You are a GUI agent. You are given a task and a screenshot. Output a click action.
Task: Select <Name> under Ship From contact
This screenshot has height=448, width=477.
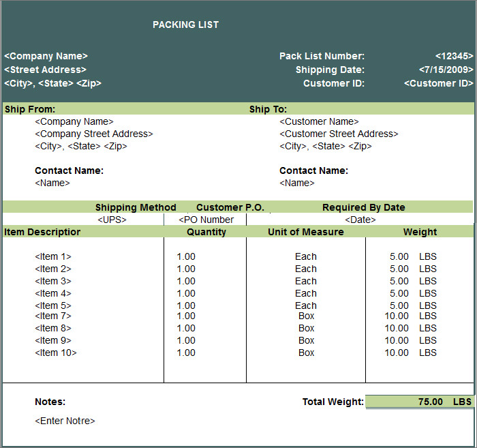pyautogui.click(x=52, y=183)
